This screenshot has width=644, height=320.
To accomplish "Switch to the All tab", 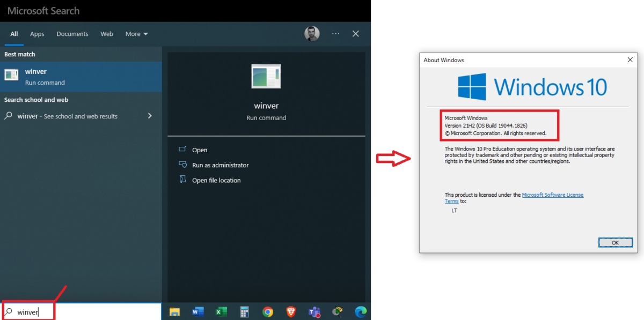I will point(14,34).
